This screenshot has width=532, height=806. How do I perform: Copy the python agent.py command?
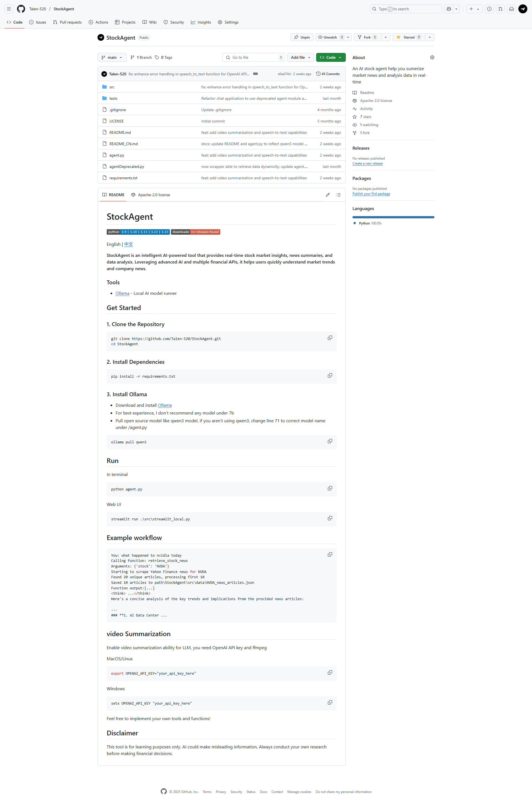pyautogui.click(x=330, y=488)
